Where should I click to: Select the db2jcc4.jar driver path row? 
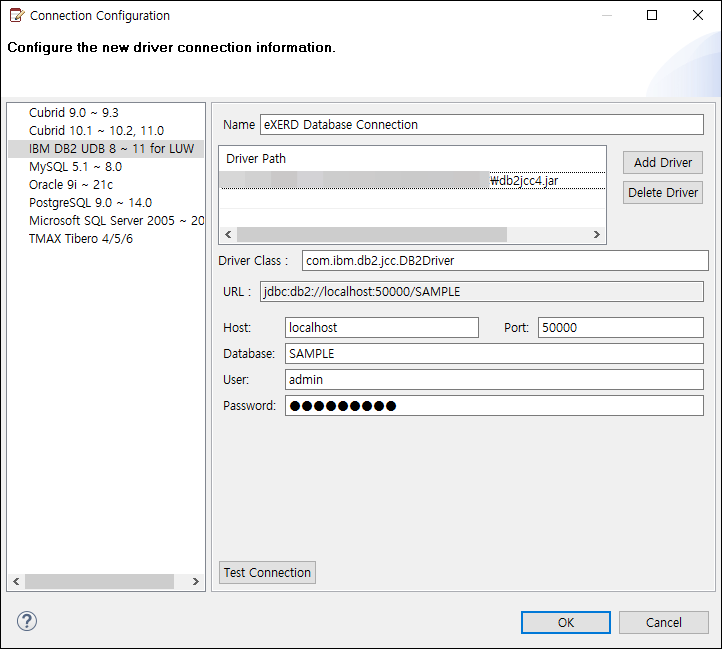click(x=413, y=181)
